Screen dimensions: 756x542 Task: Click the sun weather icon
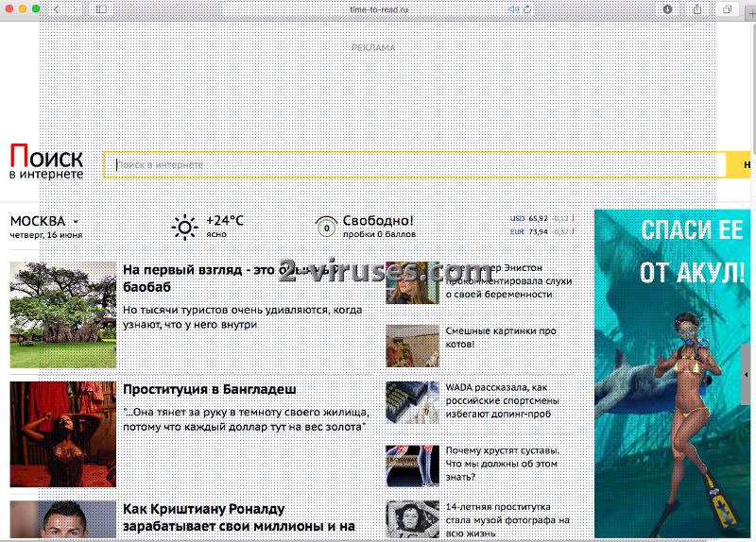coord(184,227)
